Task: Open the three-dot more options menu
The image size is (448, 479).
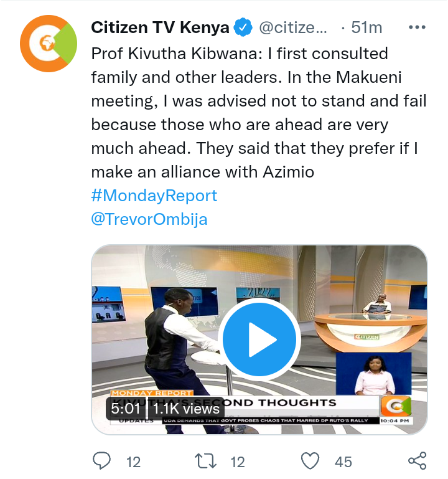Action: (x=417, y=27)
